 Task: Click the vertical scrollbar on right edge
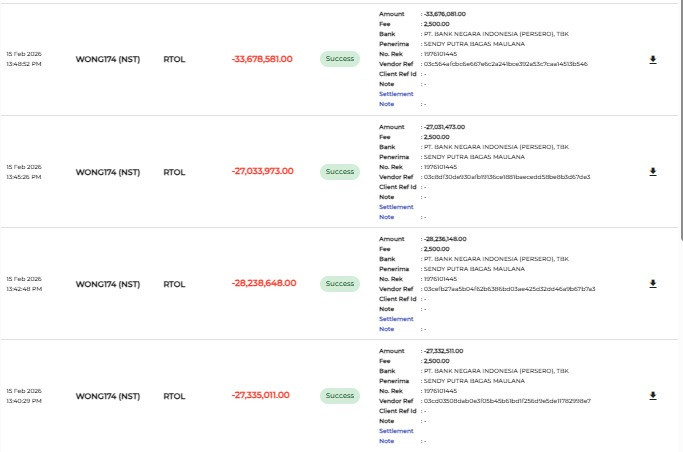coord(681,120)
